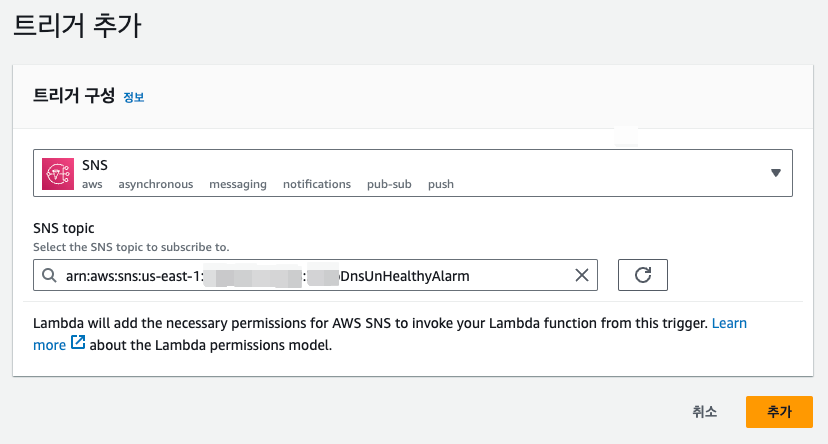This screenshot has height=444, width=828.
Task: Open the external link icon after "more"
Action: point(78,343)
